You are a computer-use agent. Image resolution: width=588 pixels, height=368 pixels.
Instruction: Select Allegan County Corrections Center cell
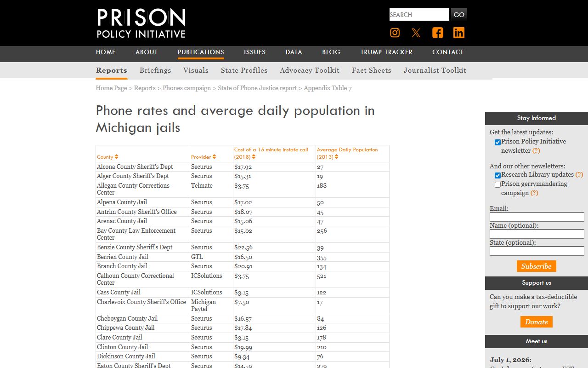143,189
